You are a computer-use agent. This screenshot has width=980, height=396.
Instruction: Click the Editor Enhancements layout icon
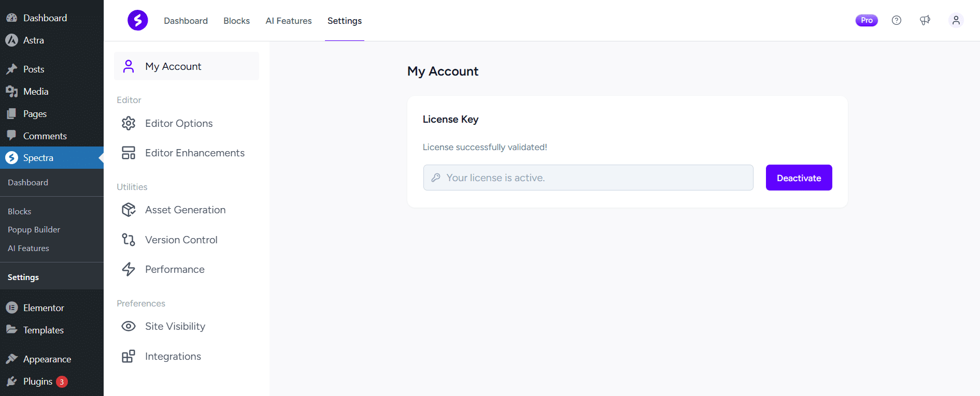coord(129,153)
